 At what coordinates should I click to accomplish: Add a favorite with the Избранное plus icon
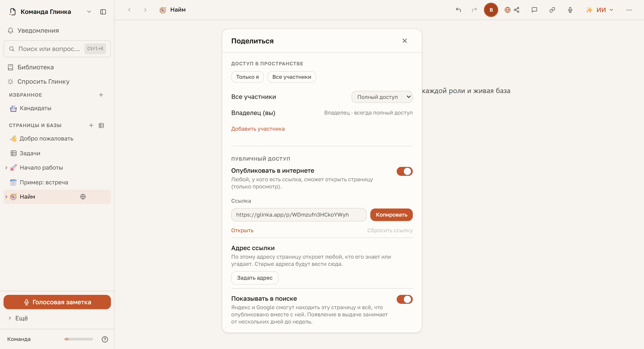[x=101, y=95]
